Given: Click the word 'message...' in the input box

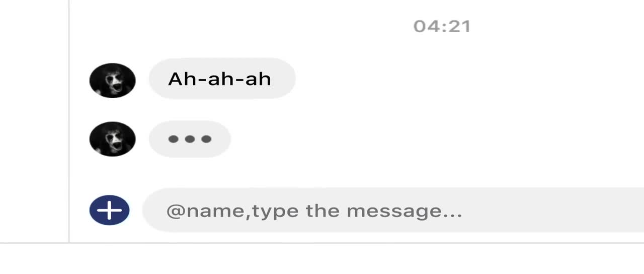Looking at the screenshot, I should coord(404,211).
